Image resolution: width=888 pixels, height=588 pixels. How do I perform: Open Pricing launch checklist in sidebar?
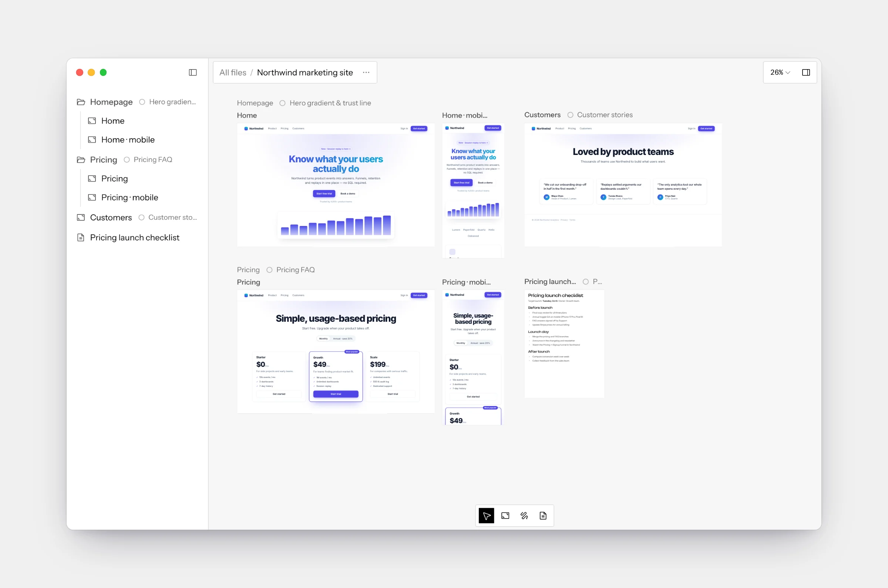pos(135,237)
